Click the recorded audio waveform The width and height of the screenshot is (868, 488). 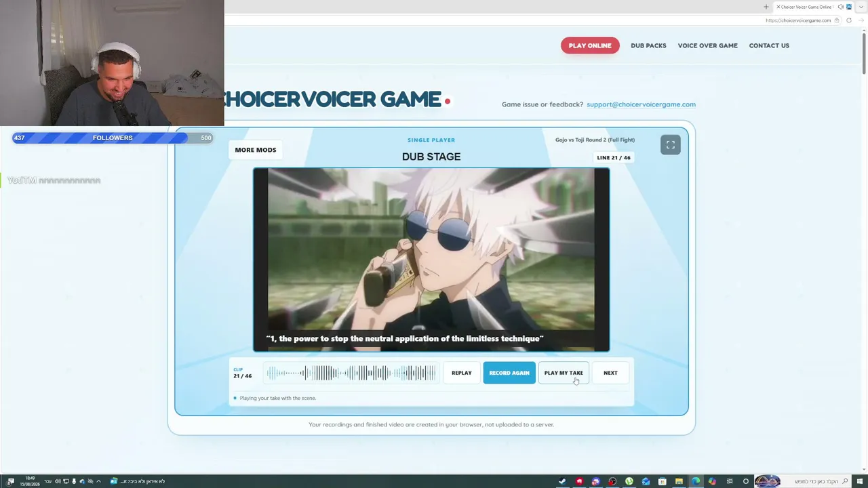[351, 373]
